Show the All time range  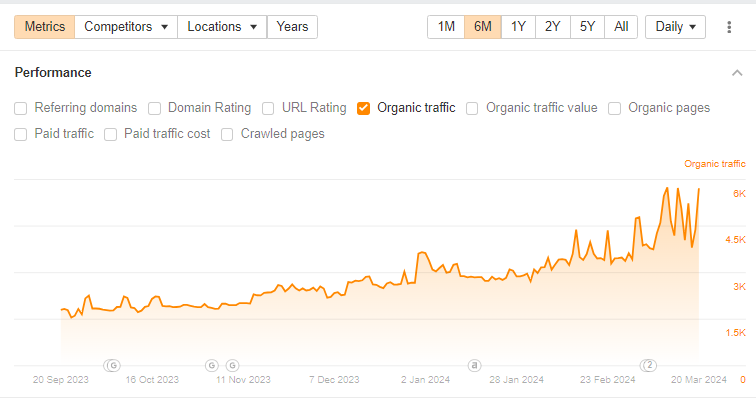pos(621,27)
